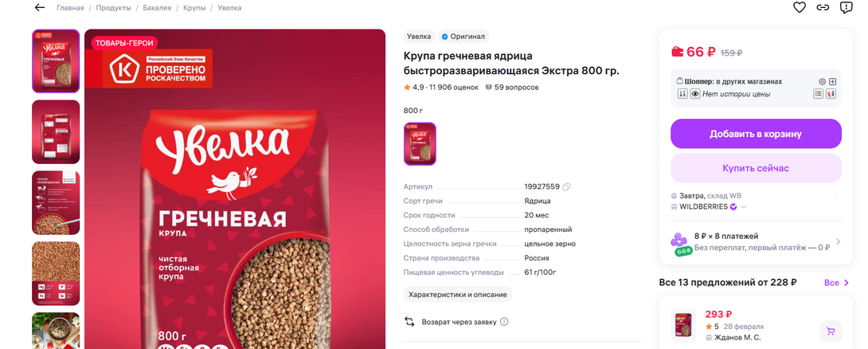Click the Shopper plus-in-square icon

(832, 81)
